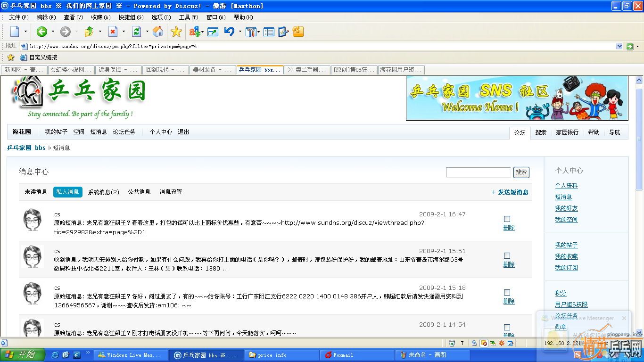Check the box for 14:54 message
The width and height of the screenshot is (644, 362).
[507, 327]
